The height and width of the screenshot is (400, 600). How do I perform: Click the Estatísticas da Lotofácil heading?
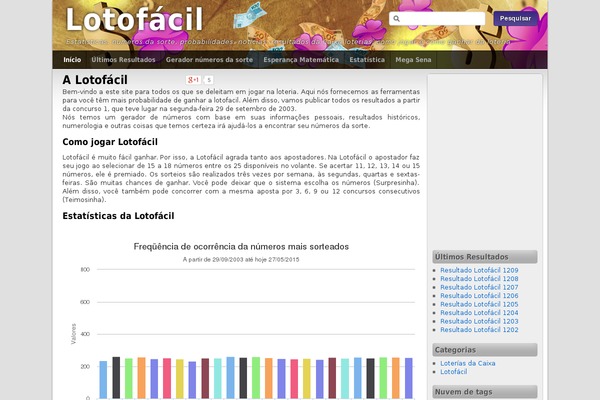[118, 216]
